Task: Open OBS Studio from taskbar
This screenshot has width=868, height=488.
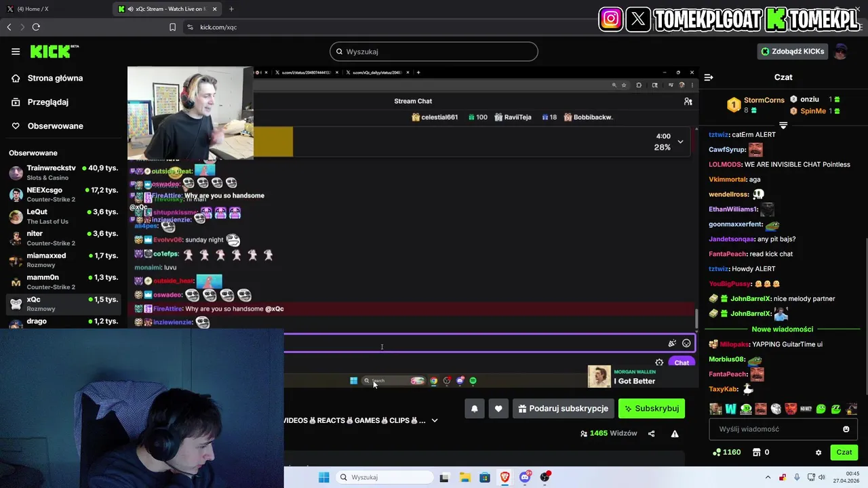Action: 545,477
